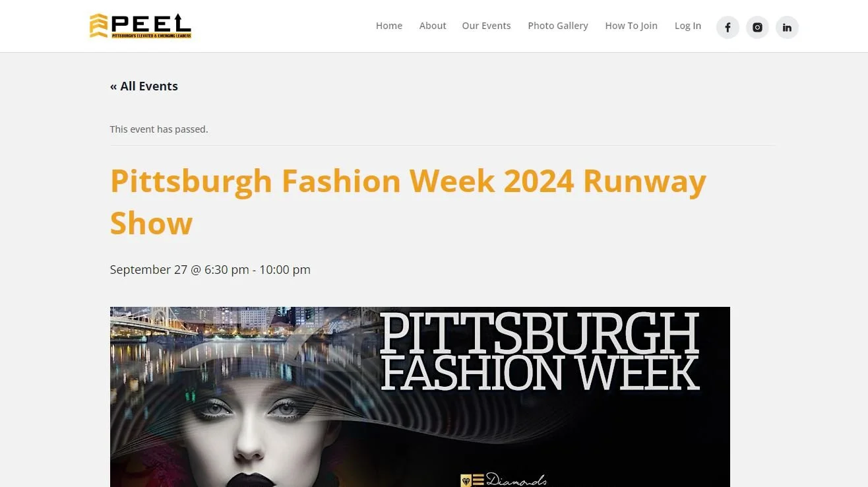
Task: Click the Log In menu item
Action: click(688, 26)
